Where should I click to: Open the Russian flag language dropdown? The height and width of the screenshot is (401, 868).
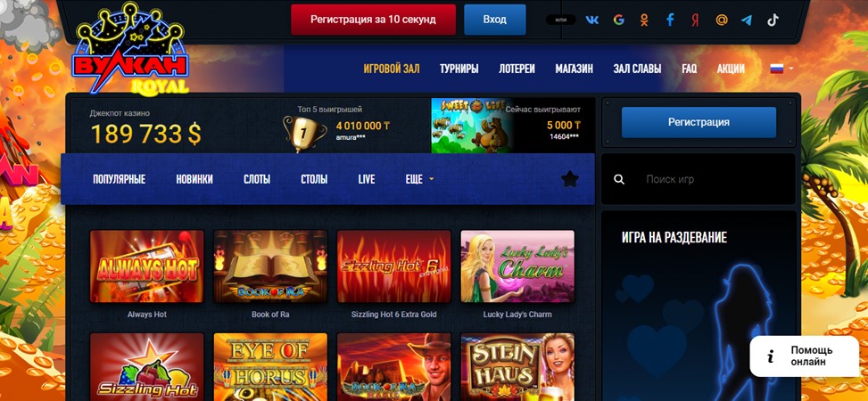tap(781, 69)
